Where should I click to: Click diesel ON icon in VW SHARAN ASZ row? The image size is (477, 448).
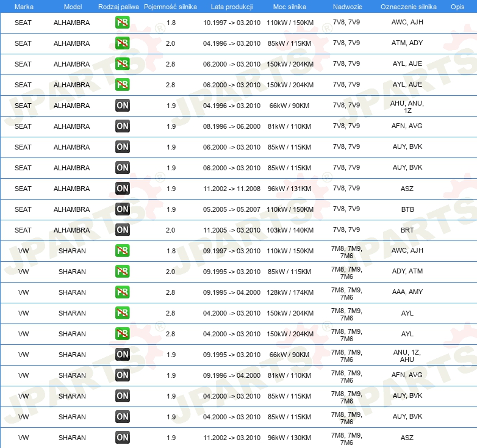pos(122,438)
